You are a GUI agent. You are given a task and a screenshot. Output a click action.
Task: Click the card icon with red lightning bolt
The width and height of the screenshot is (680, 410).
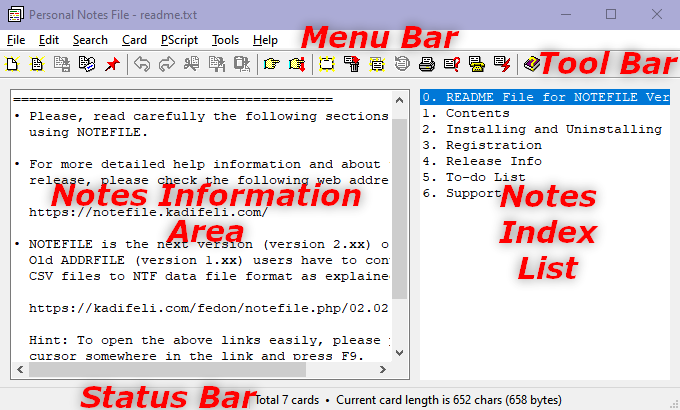(x=502, y=64)
